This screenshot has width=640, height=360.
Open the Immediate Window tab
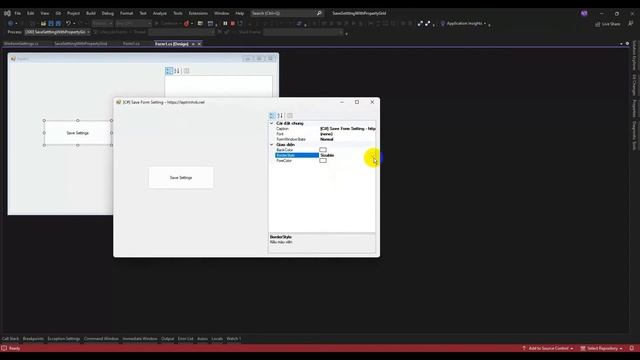coord(140,339)
